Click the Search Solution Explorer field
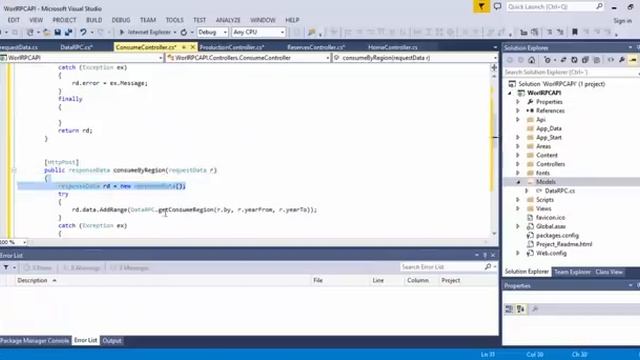The image size is (640, 360). (571, 72)
